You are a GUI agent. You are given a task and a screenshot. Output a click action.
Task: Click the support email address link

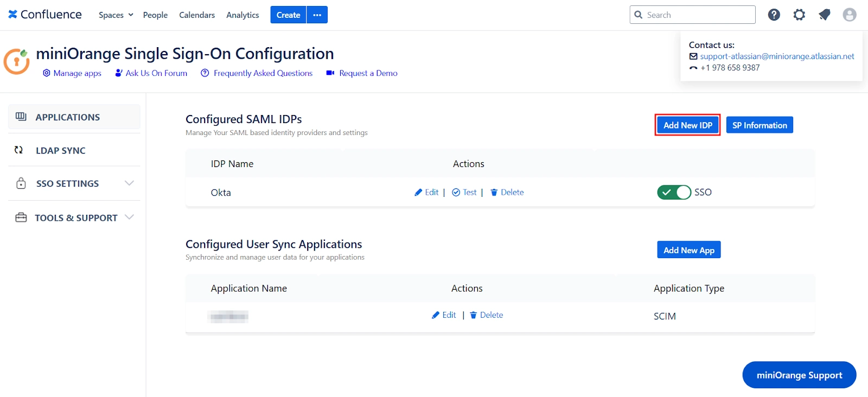777,56
